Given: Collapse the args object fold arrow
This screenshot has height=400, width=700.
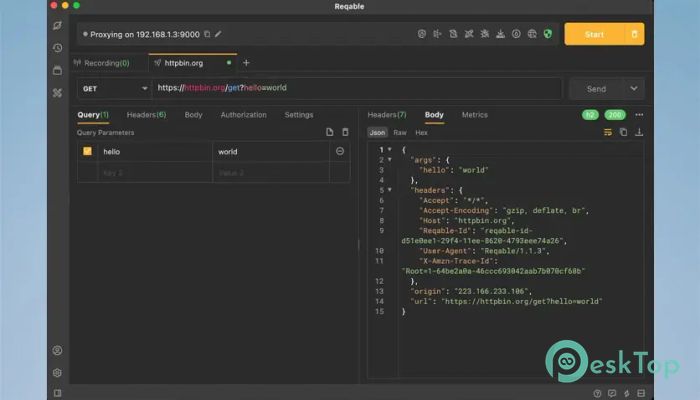Looking at the screenshot, I should click(390, 159).
